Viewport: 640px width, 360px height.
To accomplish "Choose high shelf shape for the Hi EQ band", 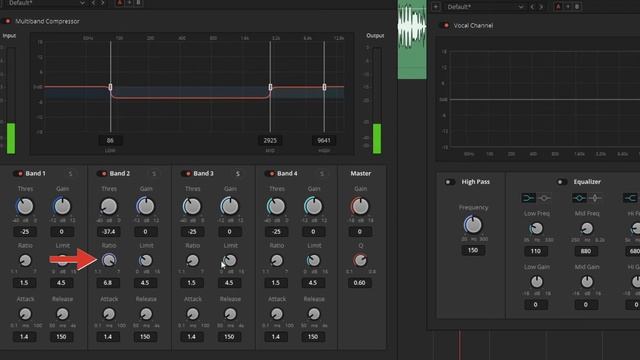I will point(631,198).
